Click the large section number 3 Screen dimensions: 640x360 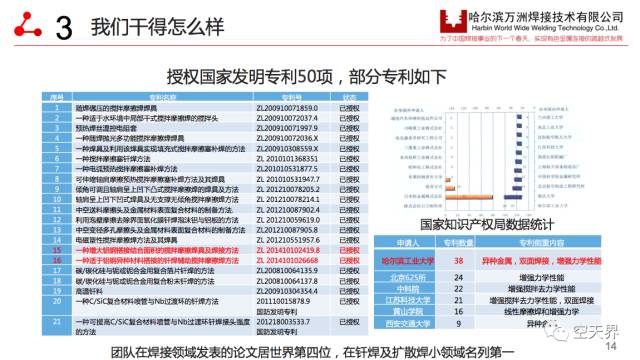point(64,28)
